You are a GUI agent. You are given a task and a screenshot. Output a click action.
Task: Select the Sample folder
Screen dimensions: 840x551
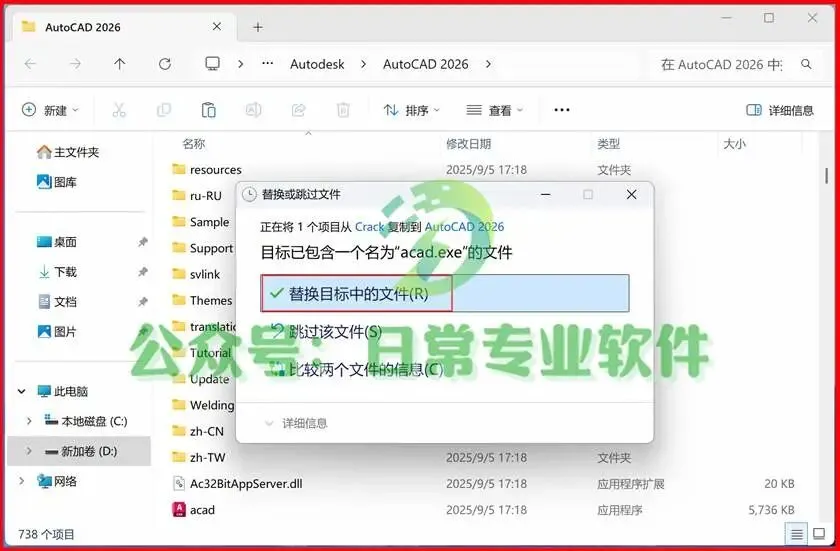pos(200,222)
